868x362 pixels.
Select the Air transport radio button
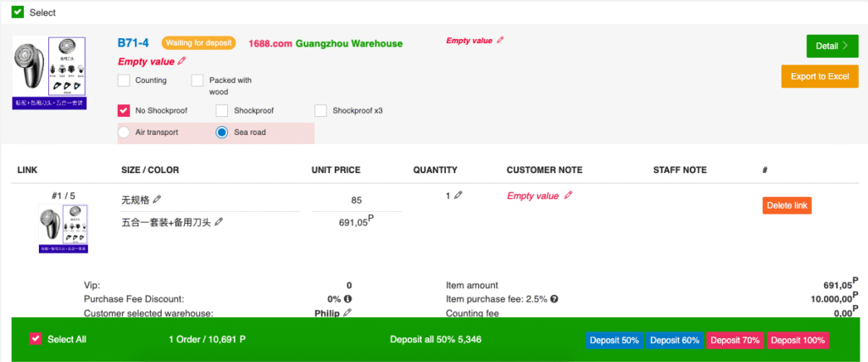tap(124, 132)
